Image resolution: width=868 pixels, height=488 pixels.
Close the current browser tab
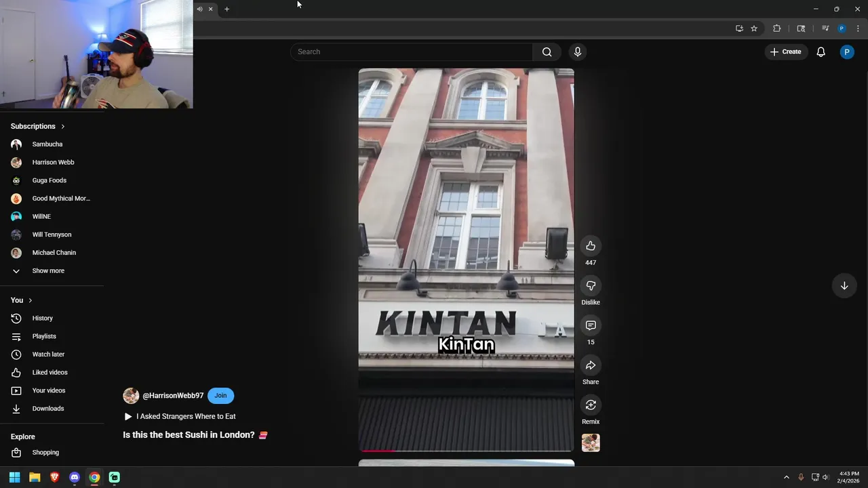coord(210,9)
